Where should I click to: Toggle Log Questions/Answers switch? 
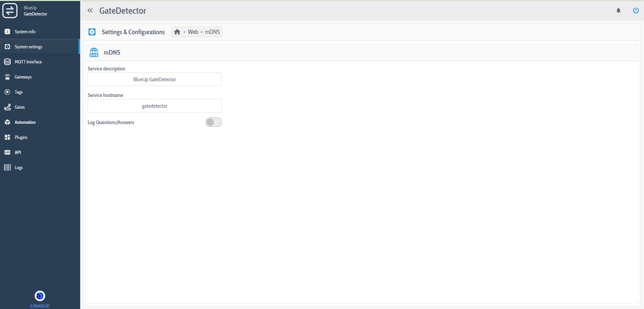tap(213, 122)
